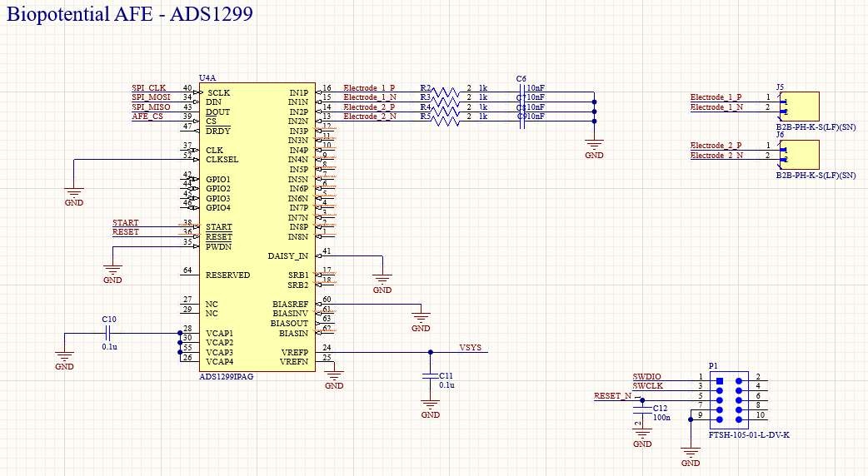Click the RESERVED pin name
The height and width of the screenshot is (476, 868).
(227, 275)
